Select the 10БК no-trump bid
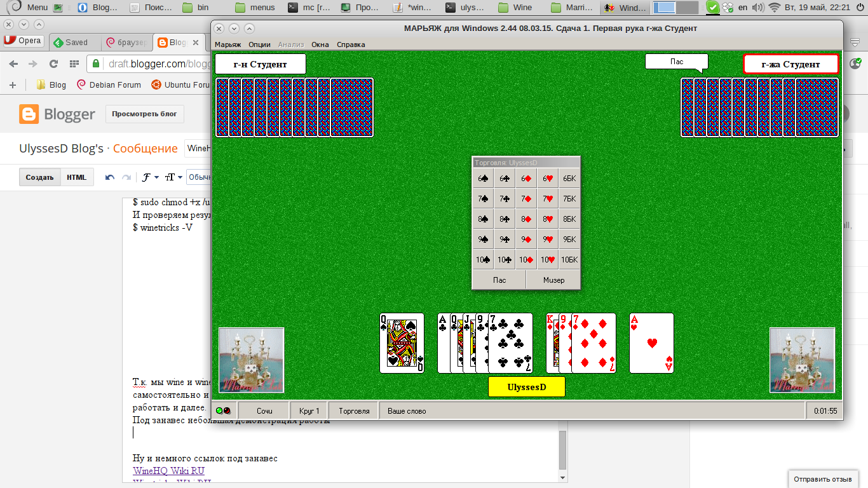Screen dimensions: 868x488 [x=569, y=260]
